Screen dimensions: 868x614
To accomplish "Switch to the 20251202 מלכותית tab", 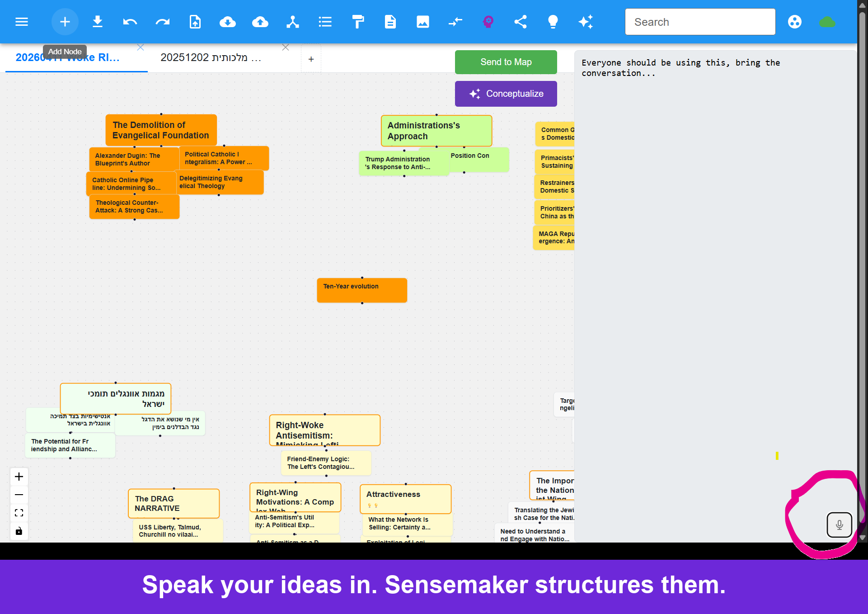I will coord(211,57).
